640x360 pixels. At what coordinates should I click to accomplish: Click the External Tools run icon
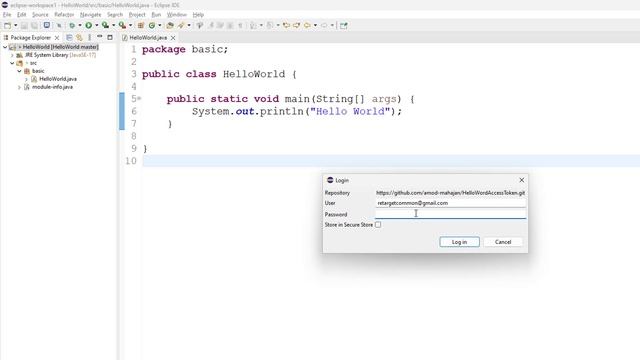122,25
